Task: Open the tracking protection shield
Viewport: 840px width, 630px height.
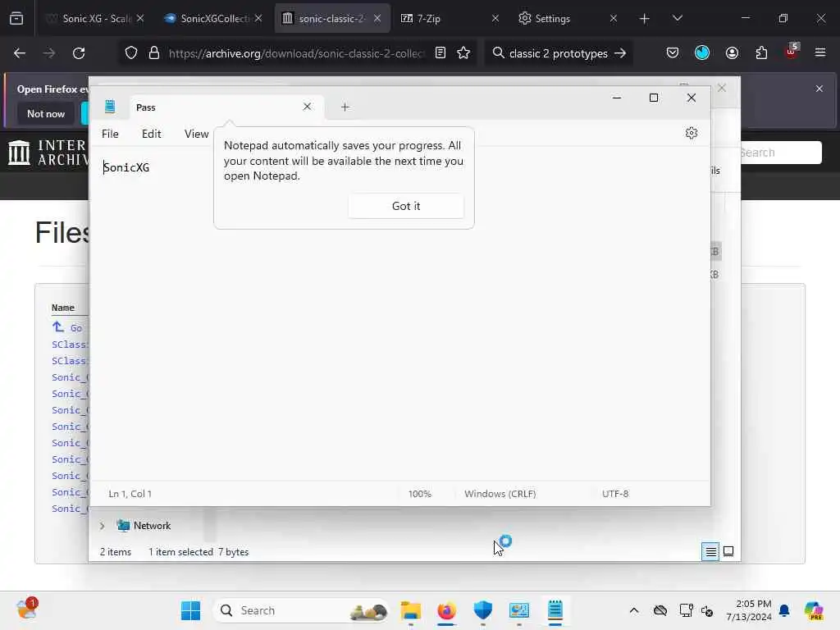Action: pos(131,53)
